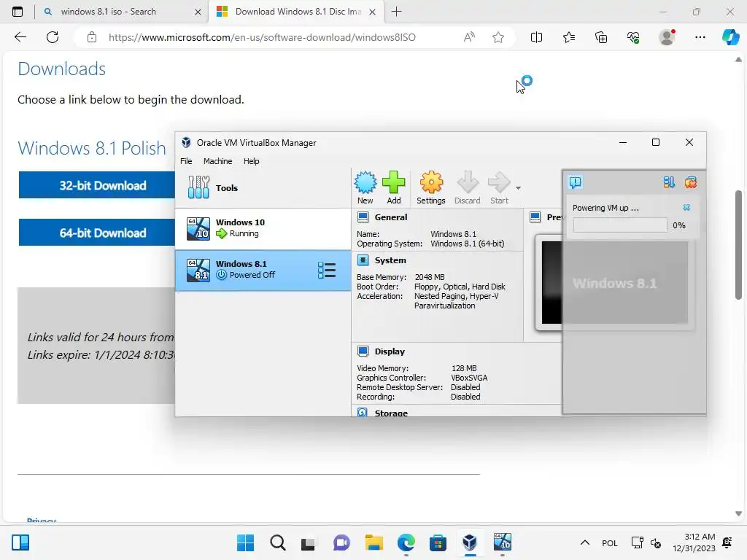The height and width of the screenshot is (560, 747).
Task: Open a new browser tab
Action: (396, 12)
